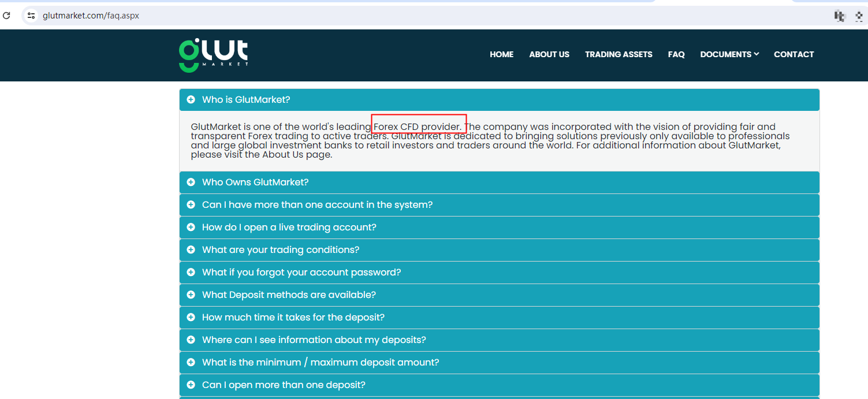The image size is (868, 399).
Task: Click plus icon beside 'Can I have more than one account'
Action: tap(191, 205)
